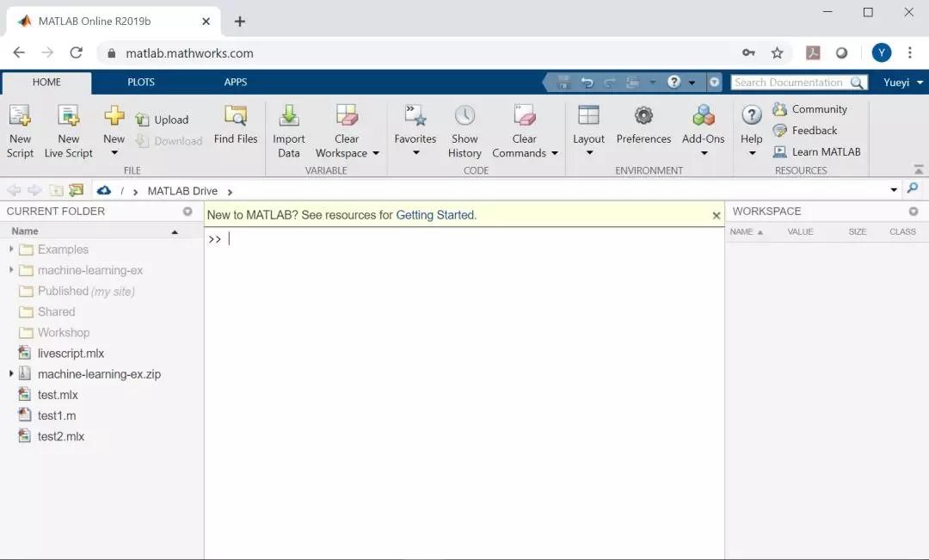
Task: Select the HOME tab
Action: pyautogui.click(x=46, y=83)
